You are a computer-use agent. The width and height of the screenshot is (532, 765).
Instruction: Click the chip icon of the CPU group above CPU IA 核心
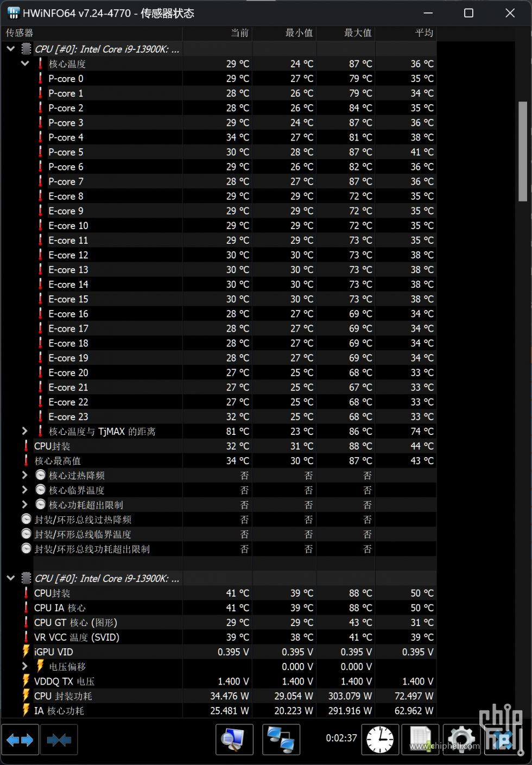pos(26,578)
